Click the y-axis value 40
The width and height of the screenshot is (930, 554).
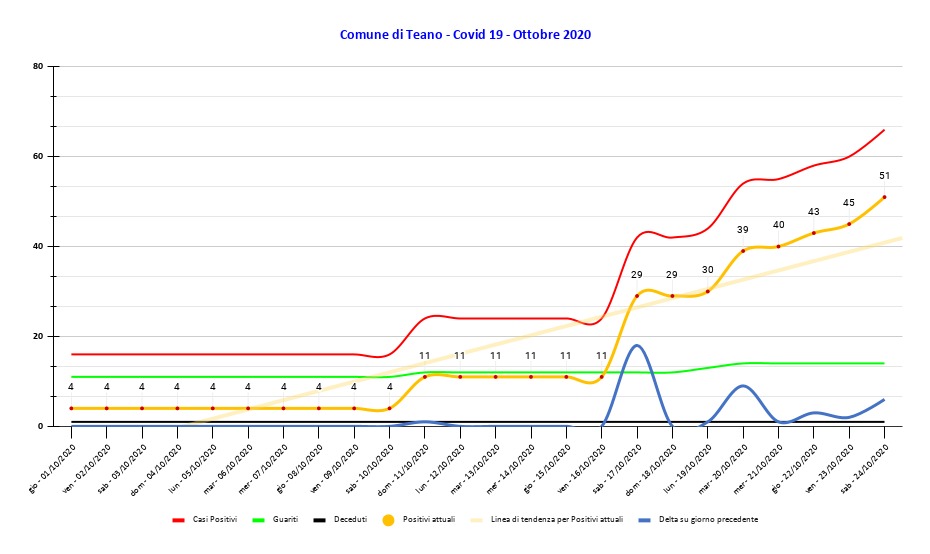[x=38, y=246]
